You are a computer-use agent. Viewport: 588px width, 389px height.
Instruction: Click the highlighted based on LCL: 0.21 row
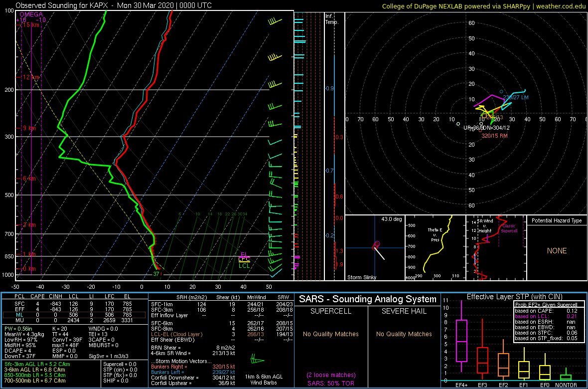tap(546, 317)
